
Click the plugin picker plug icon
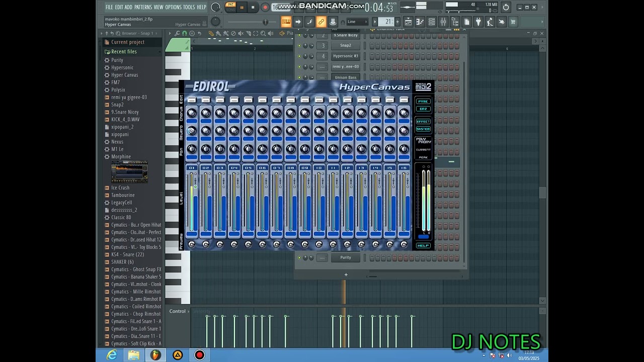point(478,22)
